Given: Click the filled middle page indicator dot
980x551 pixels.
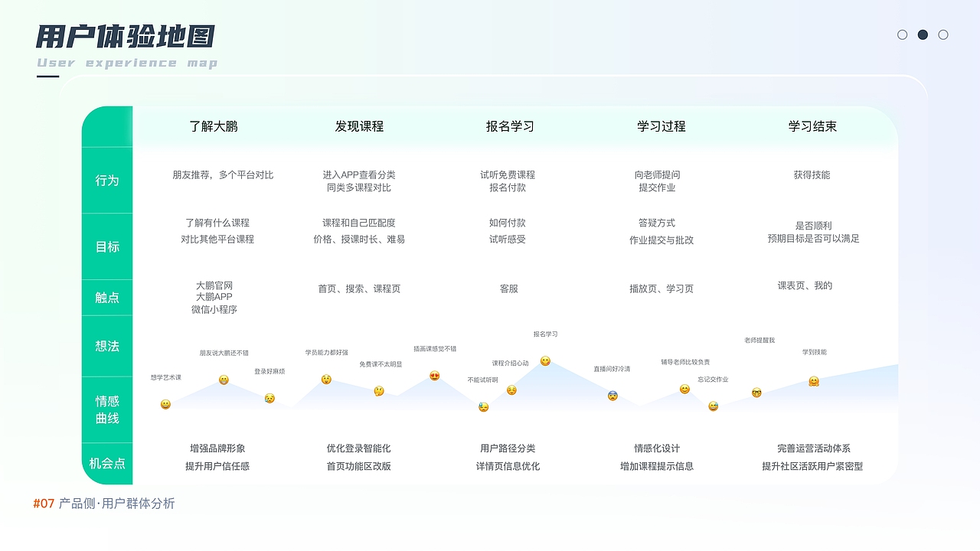Looking at the screenshot, I should (921, 34).
